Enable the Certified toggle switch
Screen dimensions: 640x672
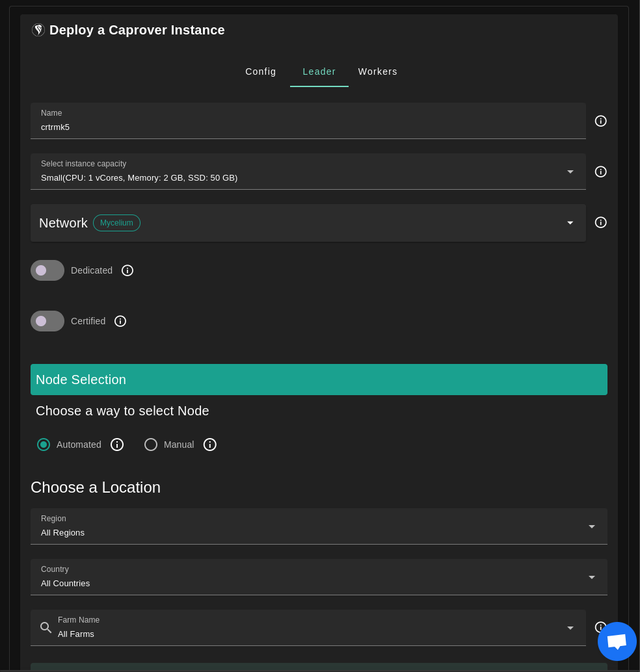coord(47,321)
